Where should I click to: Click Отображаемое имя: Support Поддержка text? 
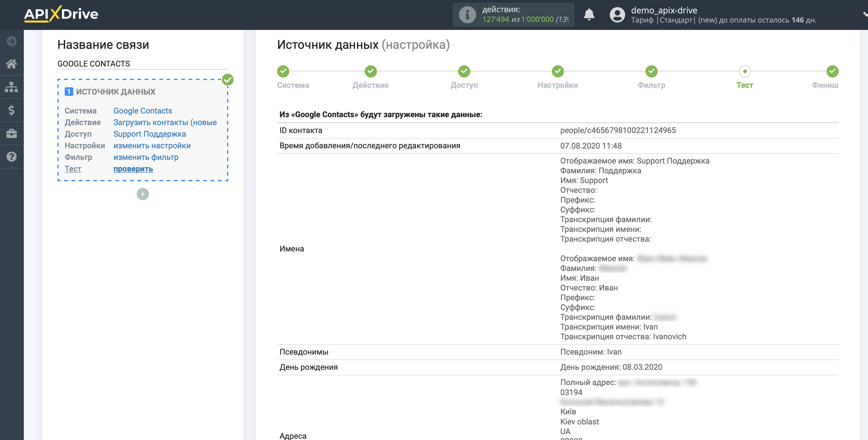point(635,161)
